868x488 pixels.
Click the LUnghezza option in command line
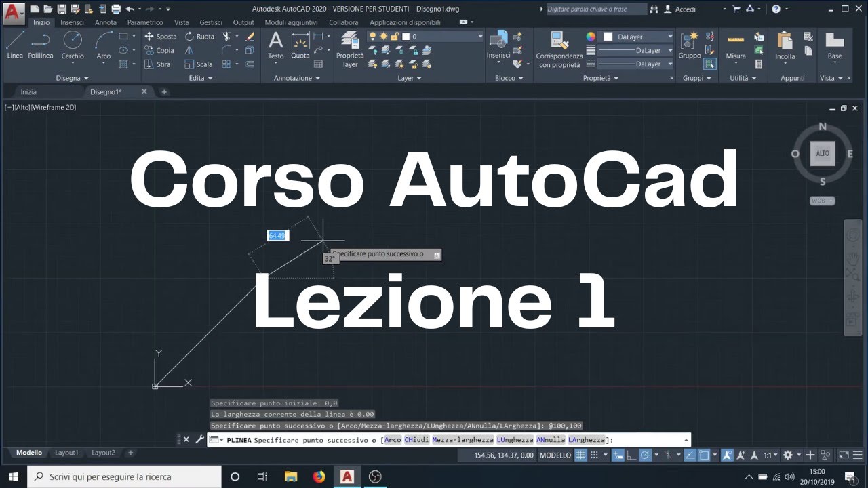pyautogui.click(x=515, y=440)
